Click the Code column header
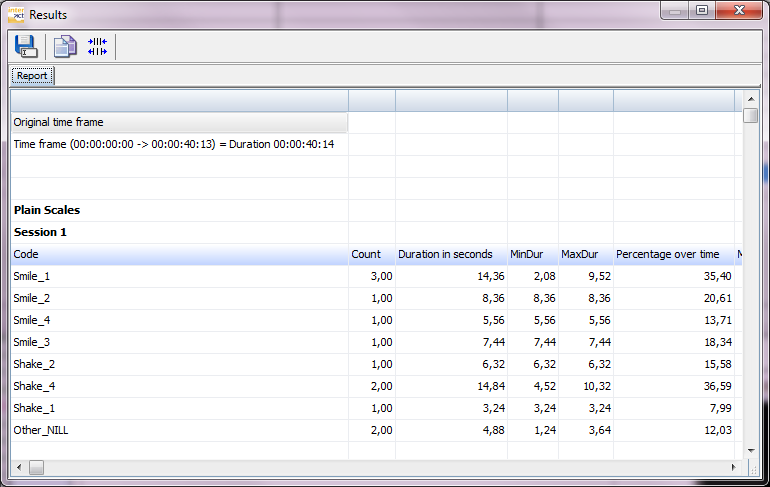 179,254
